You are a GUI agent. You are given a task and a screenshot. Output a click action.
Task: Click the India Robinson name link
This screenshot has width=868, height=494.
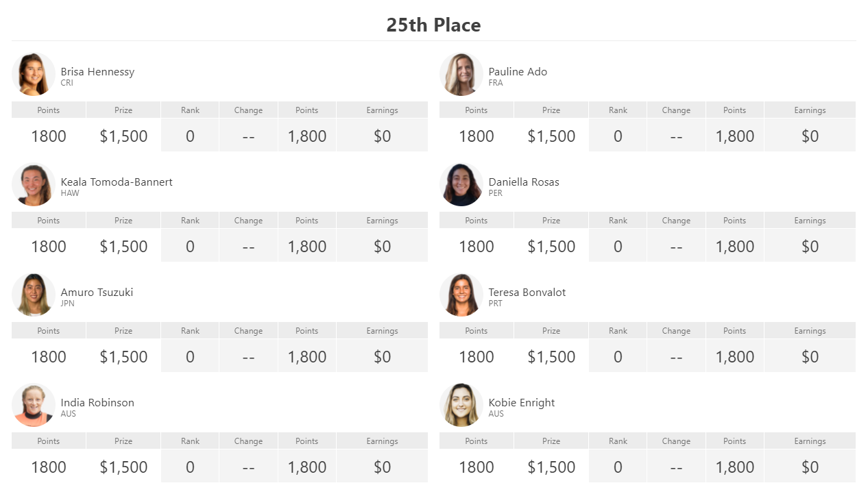97,403
